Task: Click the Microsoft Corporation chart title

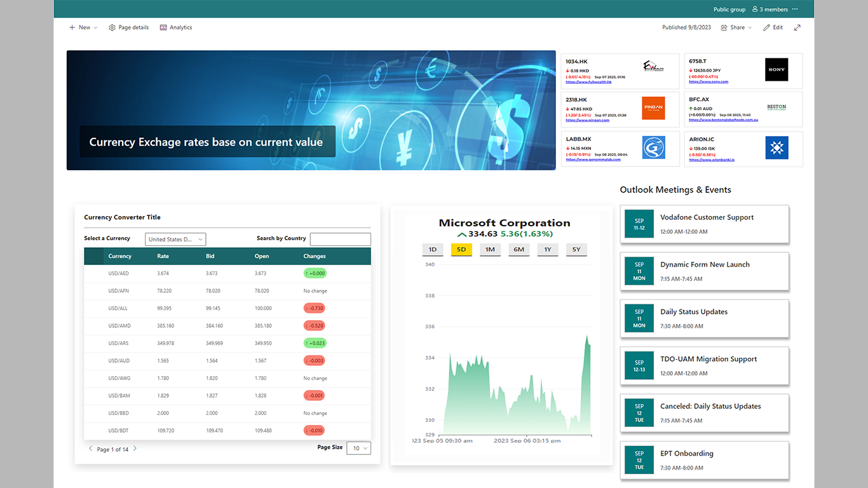Action: (505, 223)
